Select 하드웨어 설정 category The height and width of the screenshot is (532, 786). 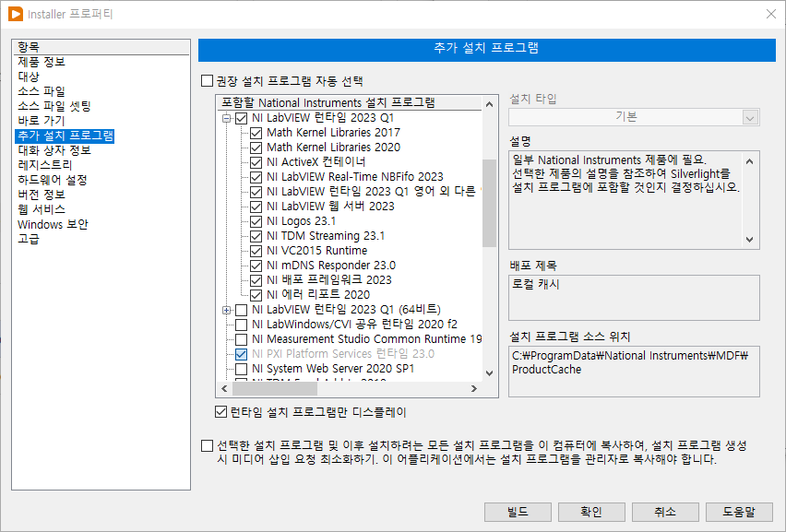point(53,180)
